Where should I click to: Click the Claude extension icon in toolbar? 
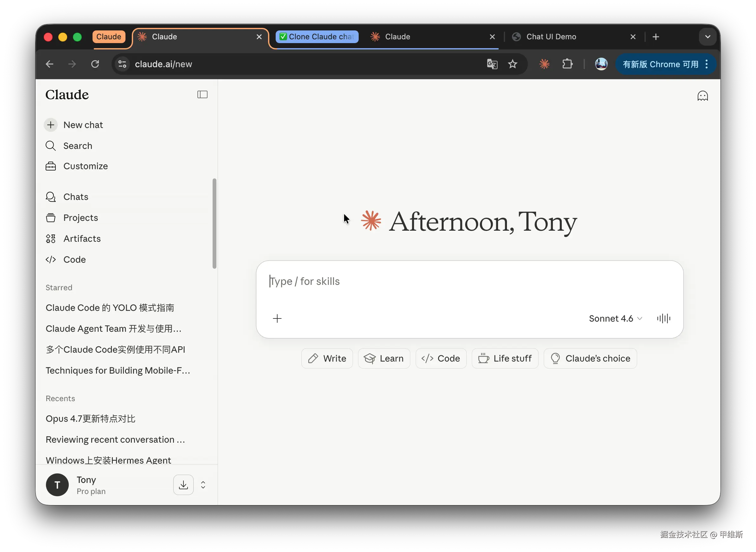point(544,64)
